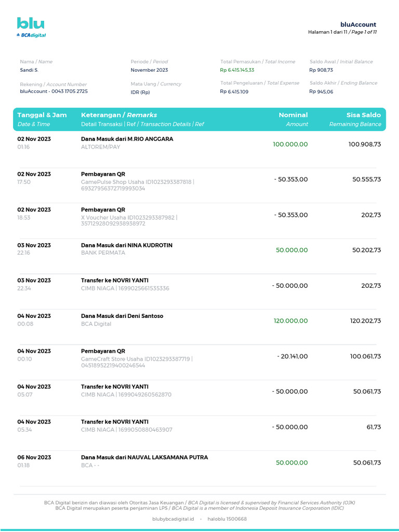The width and height of the screenshot is (399, 532).
Task: Select the haloblu 1500668 contact number
Action: click(x=227, y=519)
